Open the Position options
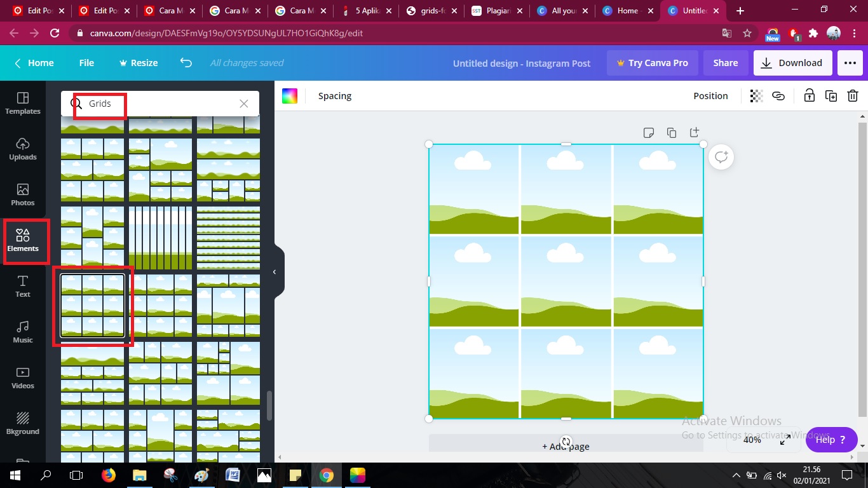The image size is (868, 488). tap(710, 96)
